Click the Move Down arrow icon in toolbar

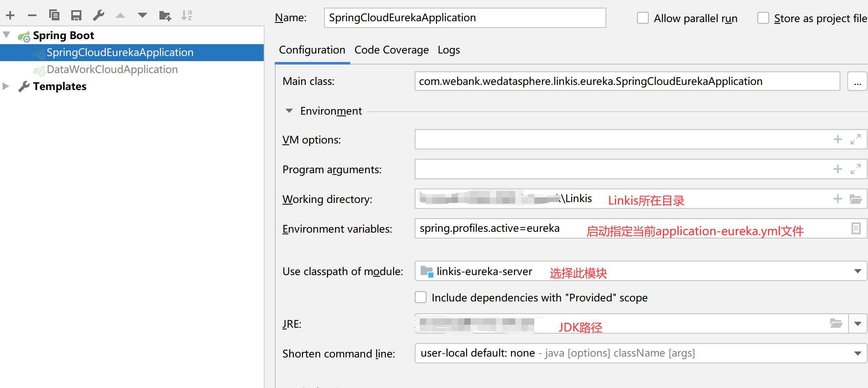click(142, 16)
